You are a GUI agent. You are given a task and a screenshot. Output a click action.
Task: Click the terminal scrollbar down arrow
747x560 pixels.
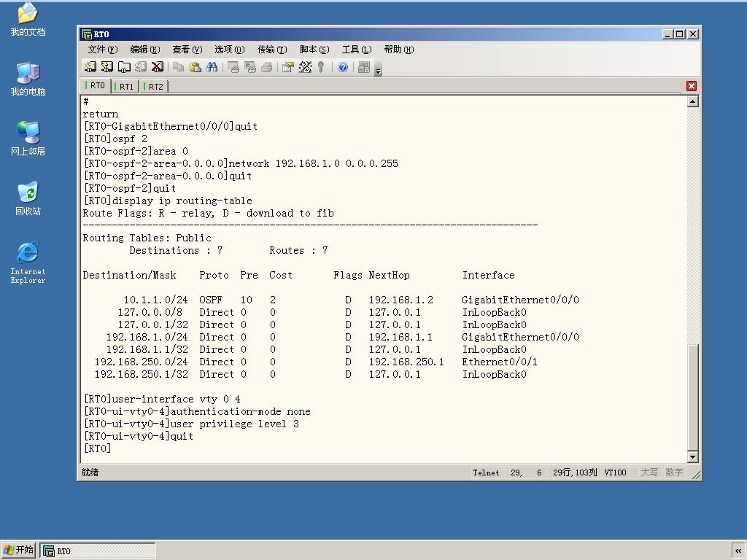693,457
